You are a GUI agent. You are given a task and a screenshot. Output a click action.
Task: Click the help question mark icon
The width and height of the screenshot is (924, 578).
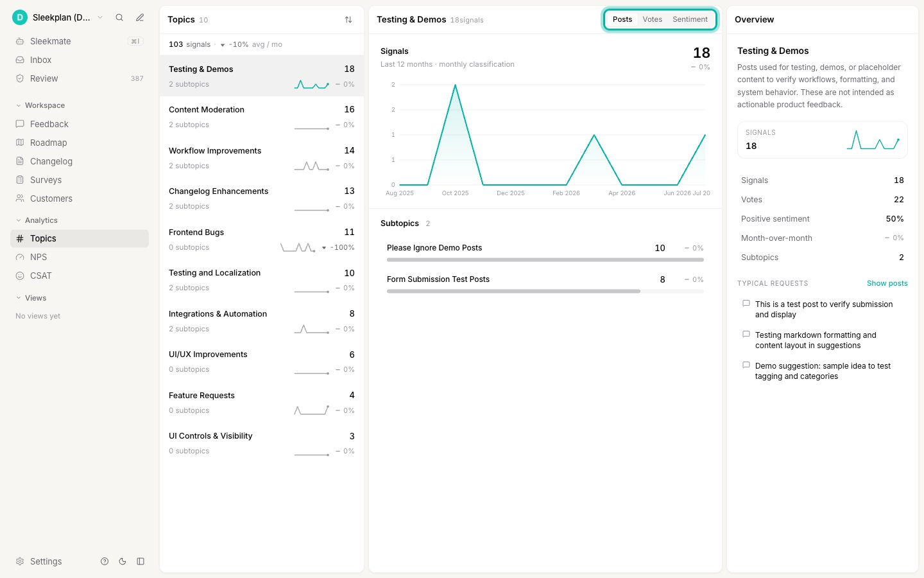point(105,561)
